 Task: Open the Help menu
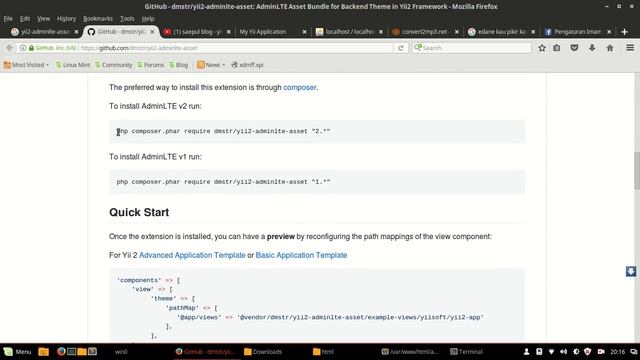coord(148,19)
